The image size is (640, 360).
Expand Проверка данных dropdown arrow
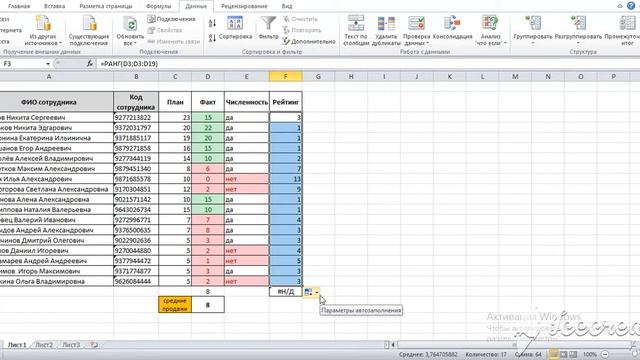coord(428,43)
